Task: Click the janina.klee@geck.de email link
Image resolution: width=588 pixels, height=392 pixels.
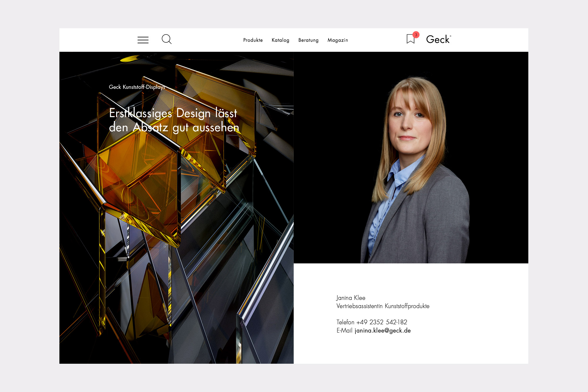Action: point(382,330)
